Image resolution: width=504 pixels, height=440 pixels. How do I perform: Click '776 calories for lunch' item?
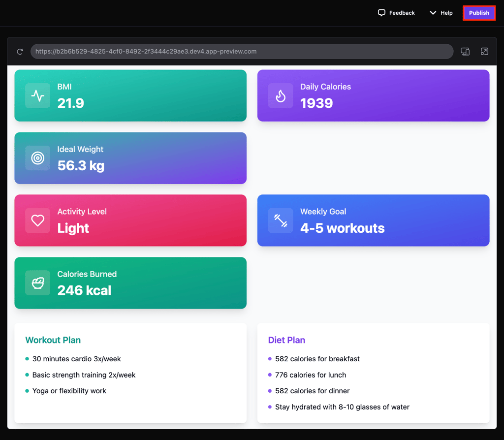tap(311, 375)
